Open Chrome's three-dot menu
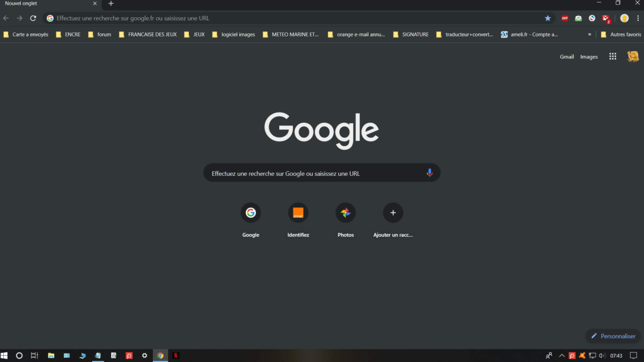The width and height of the screenshot is (644, 362). tap(637, 18)
